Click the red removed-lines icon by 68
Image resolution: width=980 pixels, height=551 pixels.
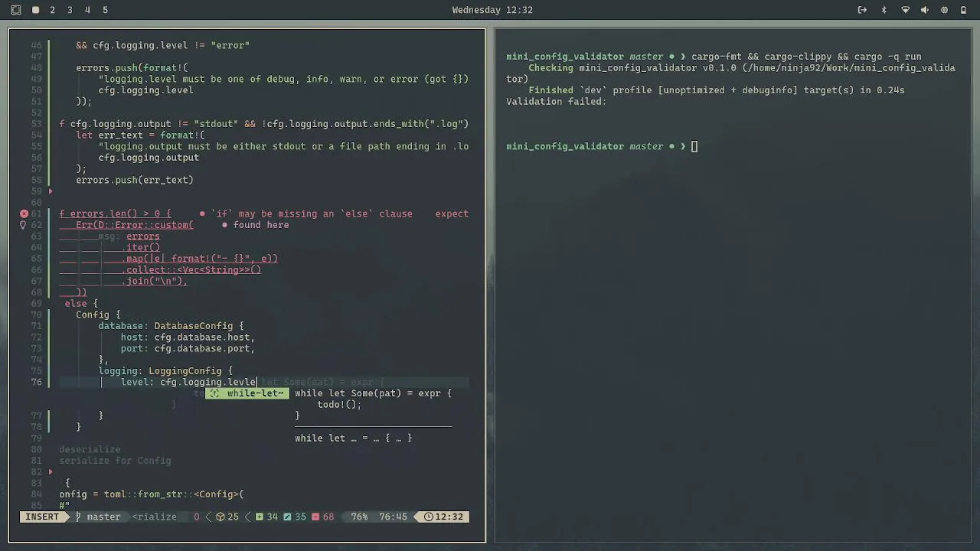pos(315,517)
